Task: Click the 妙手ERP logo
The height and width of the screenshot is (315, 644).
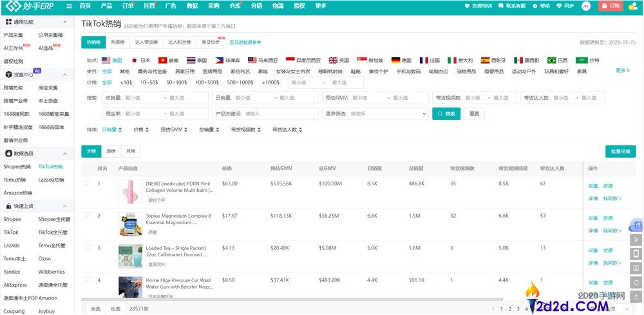Action: coord(28,6)
